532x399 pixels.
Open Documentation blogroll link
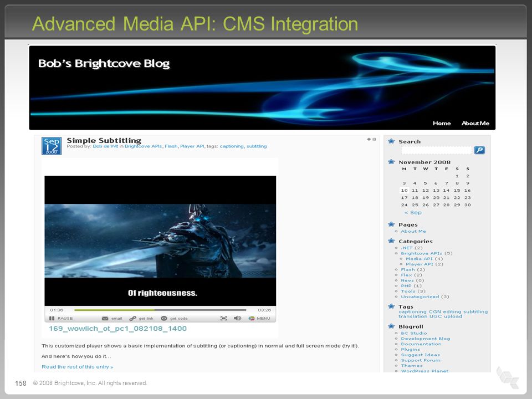coord(421,344)
